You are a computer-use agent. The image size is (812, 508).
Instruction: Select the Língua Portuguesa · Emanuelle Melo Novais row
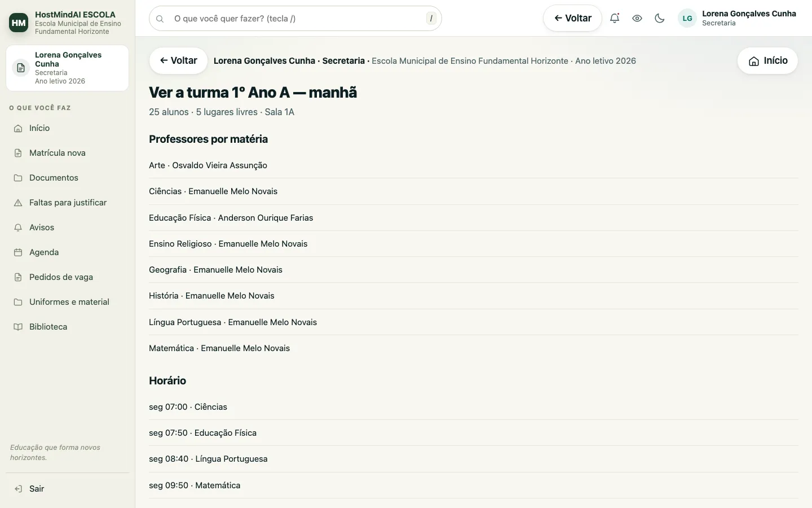(474, 322)
